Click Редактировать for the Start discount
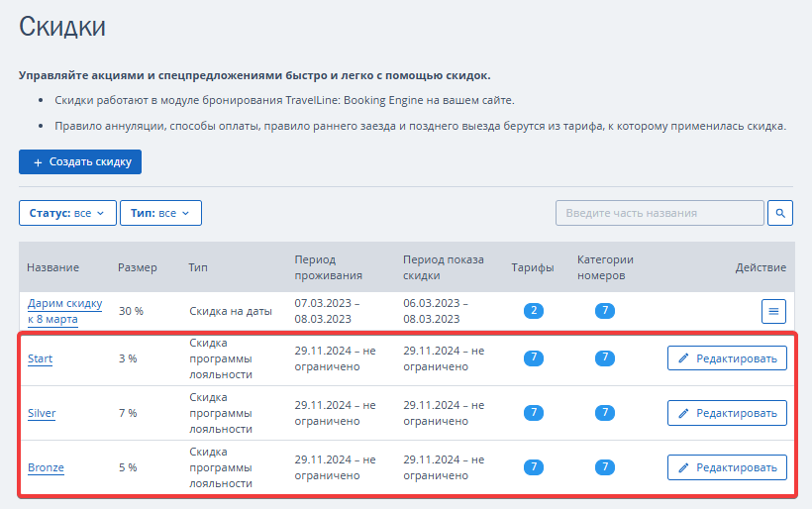 [x=727, y=358]
